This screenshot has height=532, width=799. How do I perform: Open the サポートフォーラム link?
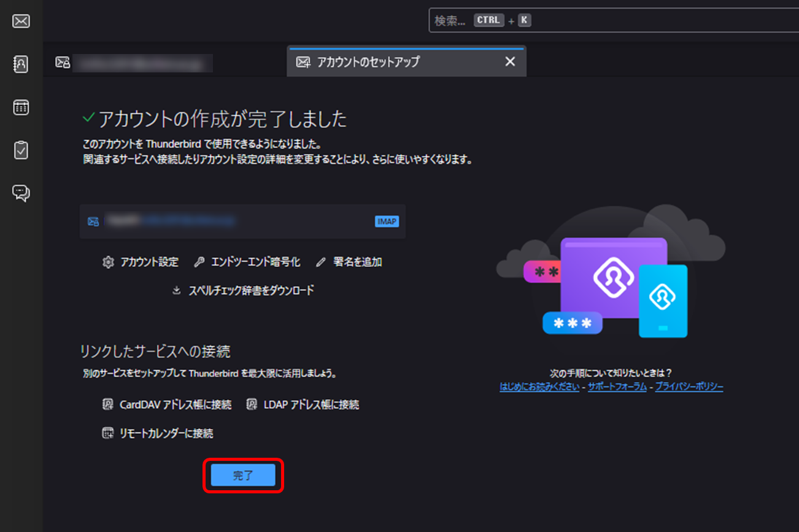pos(617,387)
